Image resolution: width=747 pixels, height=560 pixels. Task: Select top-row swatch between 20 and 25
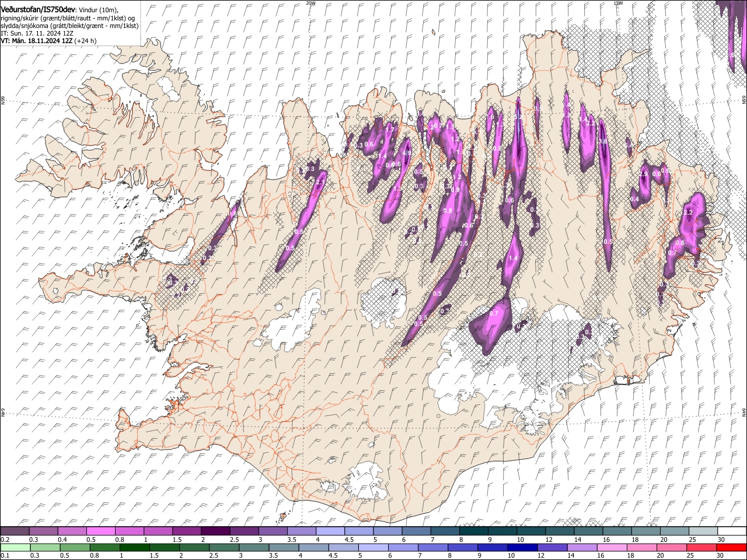[674, 531]
